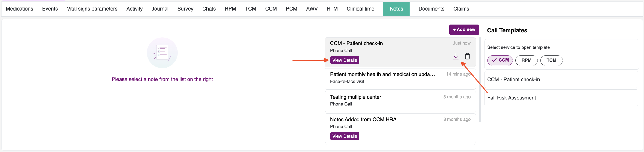This screenshot has width=644, height=152.
Task: View details of CCM - Patient check-in note
Action: (x=345, y=60)
